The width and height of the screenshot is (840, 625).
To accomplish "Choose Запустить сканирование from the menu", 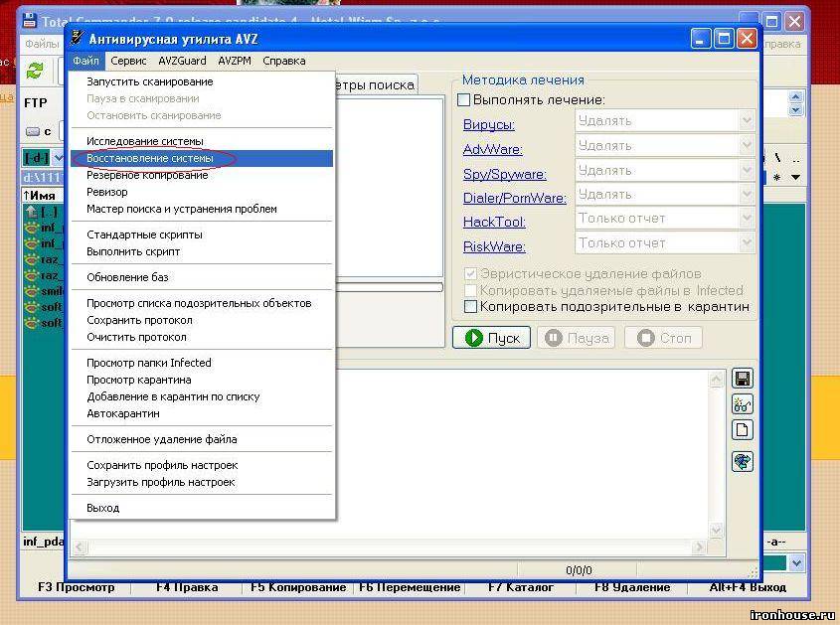I will [x=202, y=81].
